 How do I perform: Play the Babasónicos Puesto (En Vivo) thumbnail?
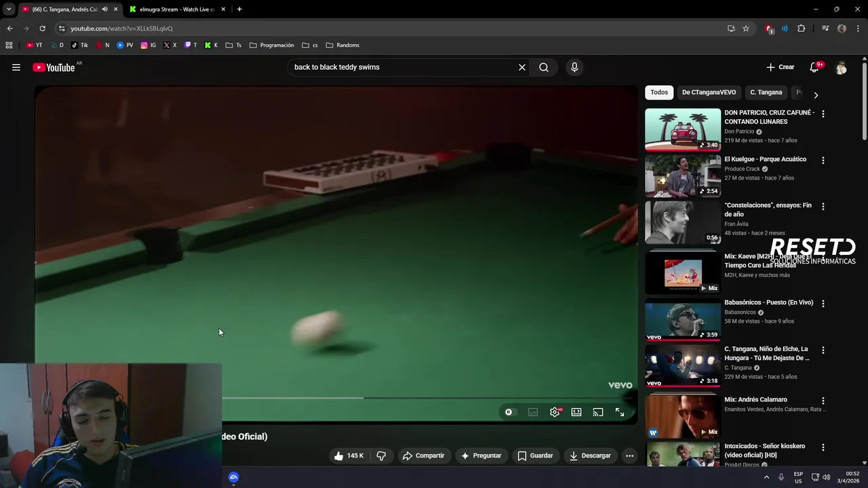coord(683,319)
